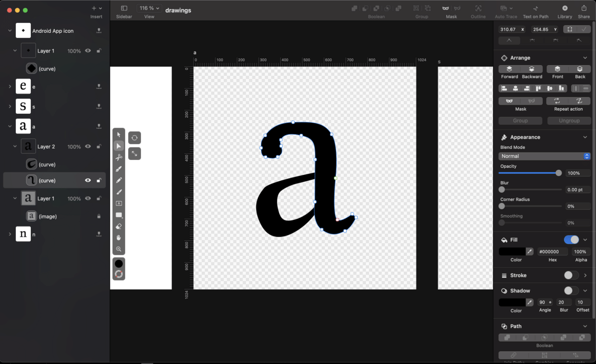Open the zoom percentage 116 % dropdown
The width and height of the screenshot is (596, 364).
[149, 8]
